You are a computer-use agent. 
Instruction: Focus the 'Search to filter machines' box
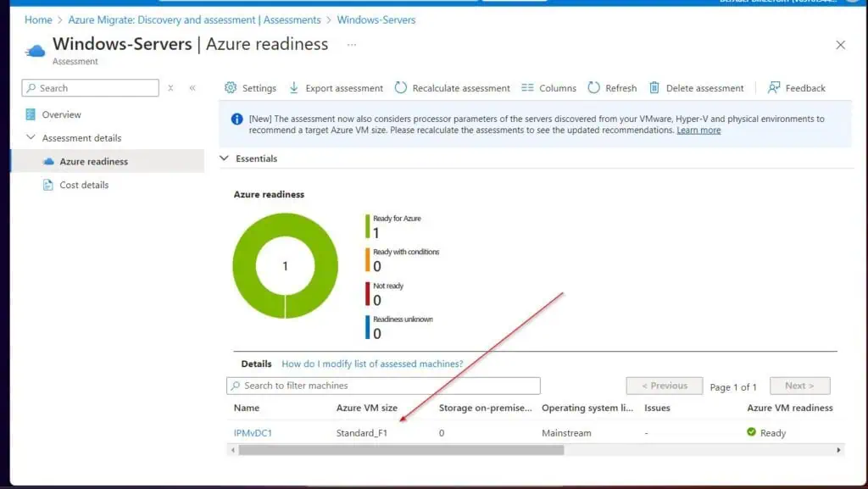(383, 386)
